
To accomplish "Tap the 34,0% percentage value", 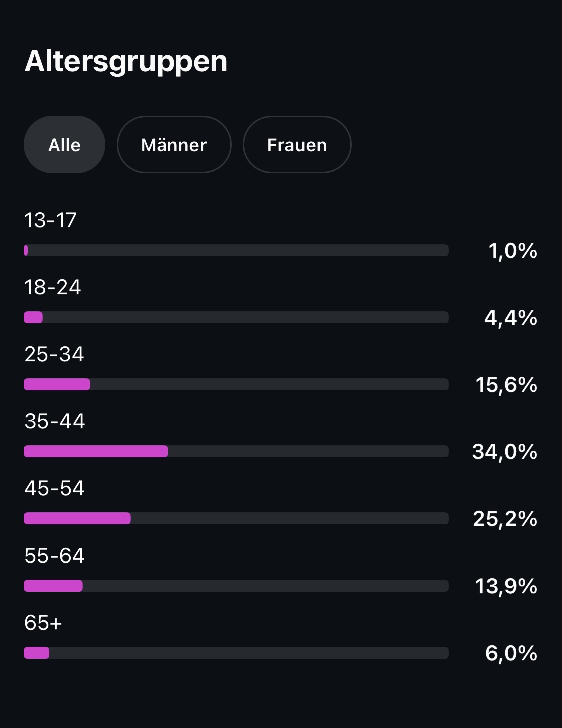I will point(504,452).
